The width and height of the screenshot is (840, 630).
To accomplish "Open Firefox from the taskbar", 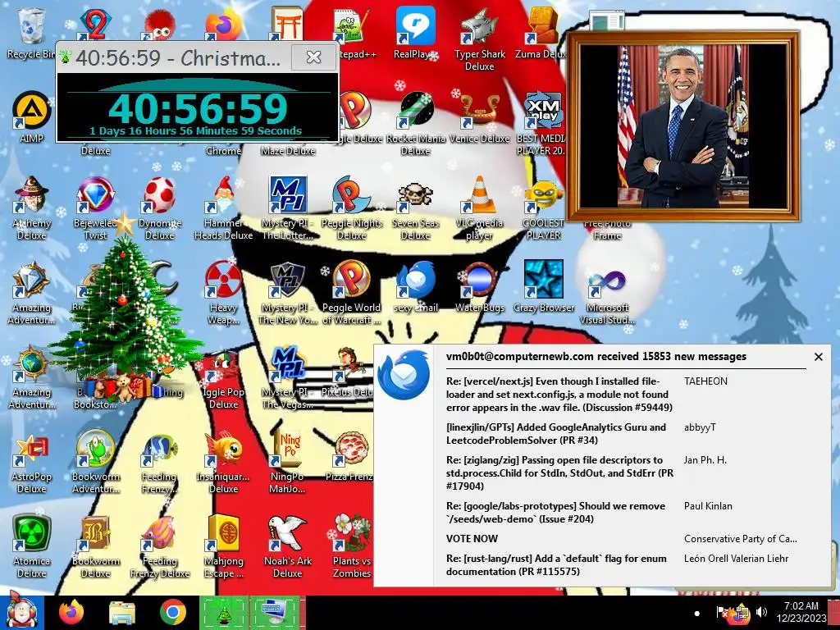I will click(71, 612).
